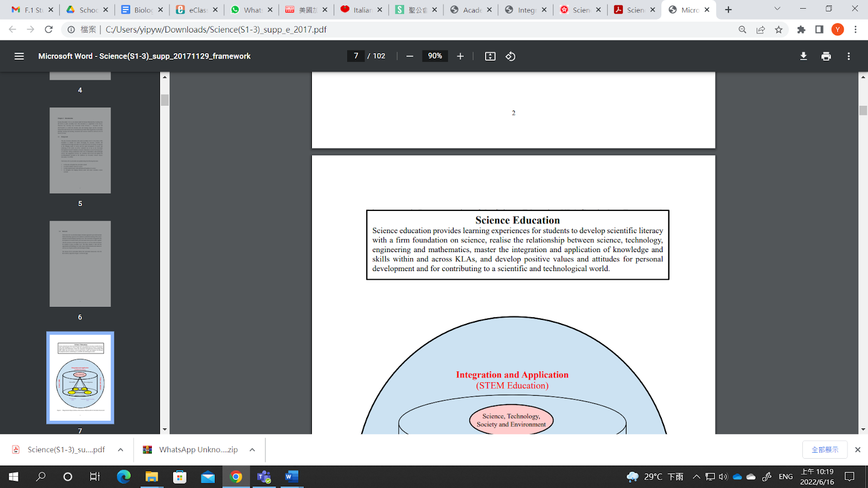Click the fit to page button
This screenshot has height=488, width=868.
click(490, 56)
